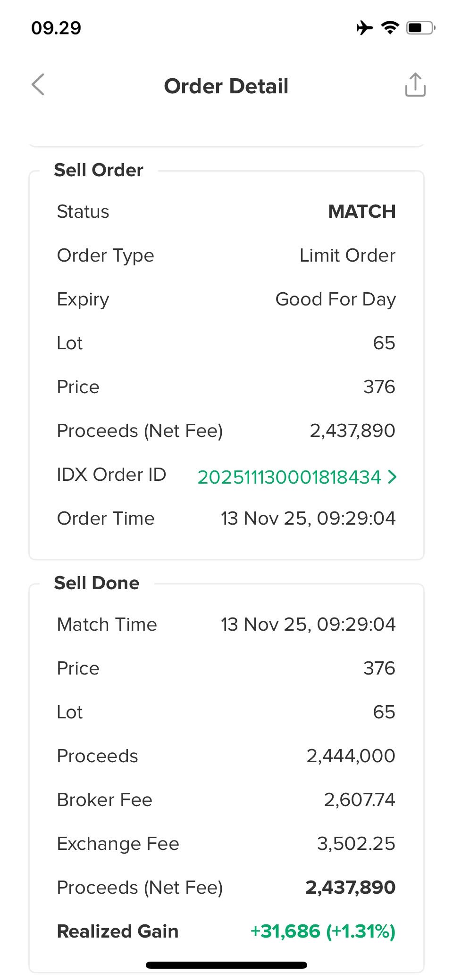This screenshot has width=453, height=980.
Task: Expand the IDX Order ID chevron arrow
Action: coord(392,477)
